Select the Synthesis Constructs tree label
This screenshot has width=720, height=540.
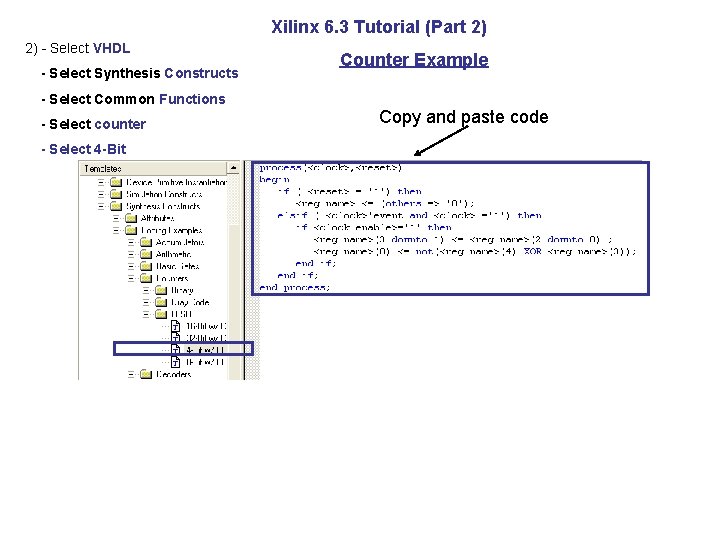pyautogui.click(x=163, y=207)
